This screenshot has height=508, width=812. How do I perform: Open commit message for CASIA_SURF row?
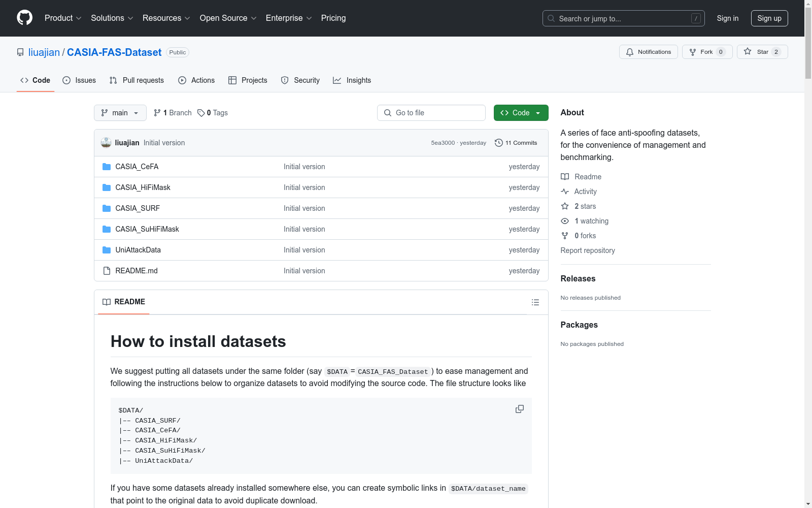coord(304,208)
